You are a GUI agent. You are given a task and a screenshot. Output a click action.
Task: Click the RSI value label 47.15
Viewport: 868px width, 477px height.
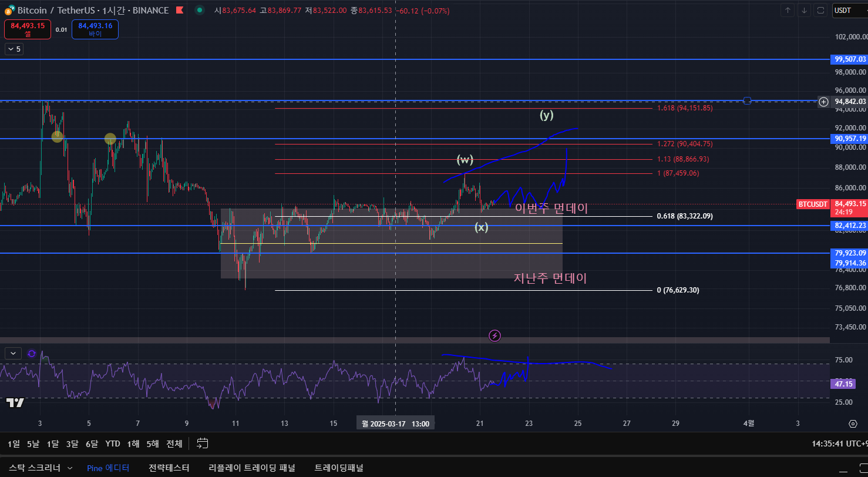pyautogui.click(x=843, y=384)
